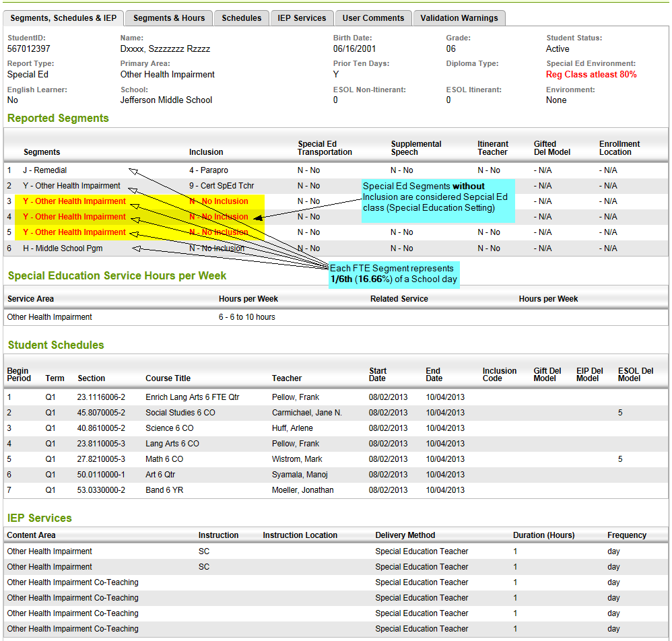Click course Enrich Lang Arts 6 FTE Qtr

click(193, 397)
